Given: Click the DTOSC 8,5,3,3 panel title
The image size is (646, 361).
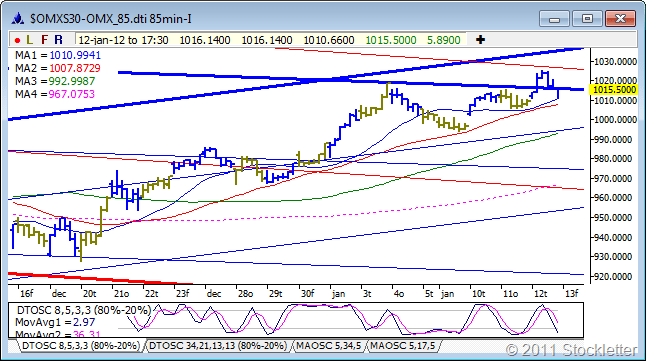Looking at the screenshot, I should pos(84,310).
